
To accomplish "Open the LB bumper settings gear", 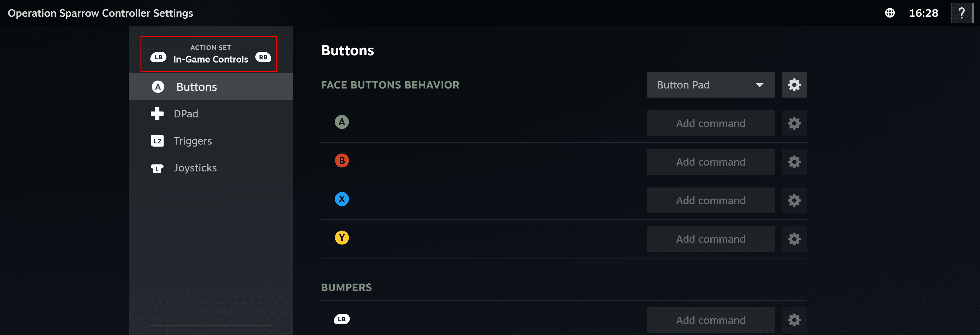I will click(x=794, y=320).
